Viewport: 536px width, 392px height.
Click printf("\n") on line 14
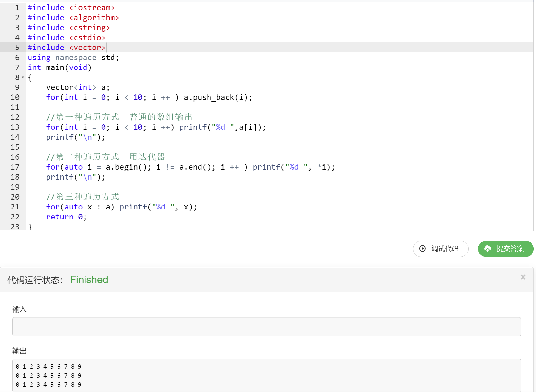76,137
